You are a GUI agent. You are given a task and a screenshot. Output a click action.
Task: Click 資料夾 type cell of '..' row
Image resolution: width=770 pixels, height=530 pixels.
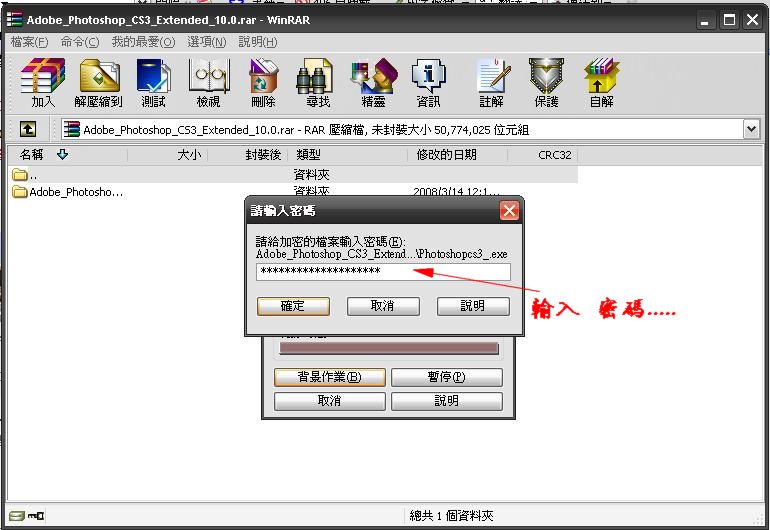(311, 174)
